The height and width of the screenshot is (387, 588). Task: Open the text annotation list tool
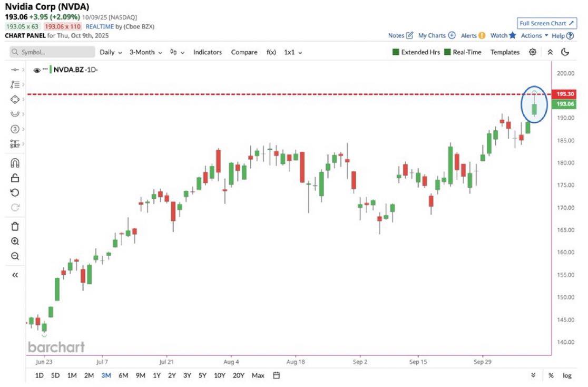point(15,84)
